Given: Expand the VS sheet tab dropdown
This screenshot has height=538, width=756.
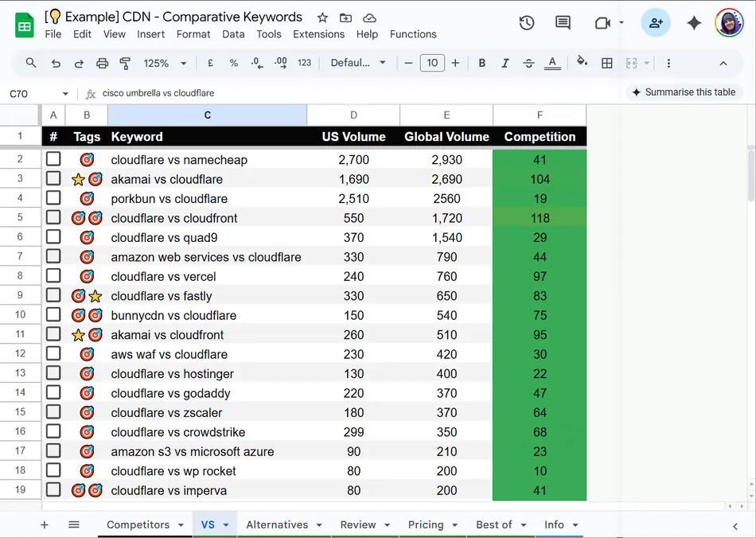Looking at the screenshot, I should click(226, 524).
